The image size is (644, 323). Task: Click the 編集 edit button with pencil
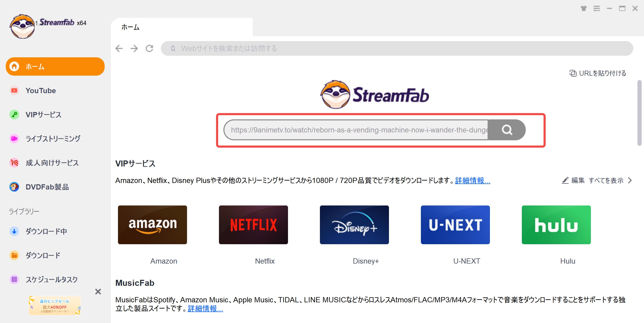click(573, 180)
